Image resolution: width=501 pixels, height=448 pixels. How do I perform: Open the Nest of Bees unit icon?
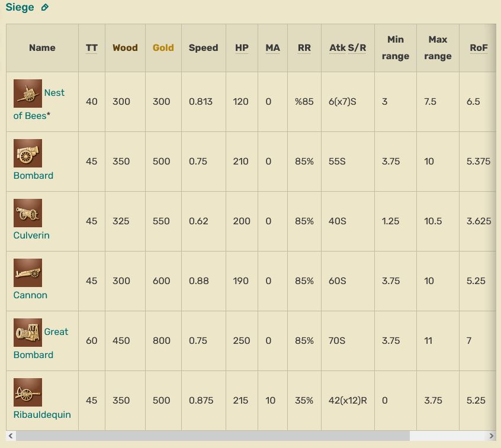28,94
